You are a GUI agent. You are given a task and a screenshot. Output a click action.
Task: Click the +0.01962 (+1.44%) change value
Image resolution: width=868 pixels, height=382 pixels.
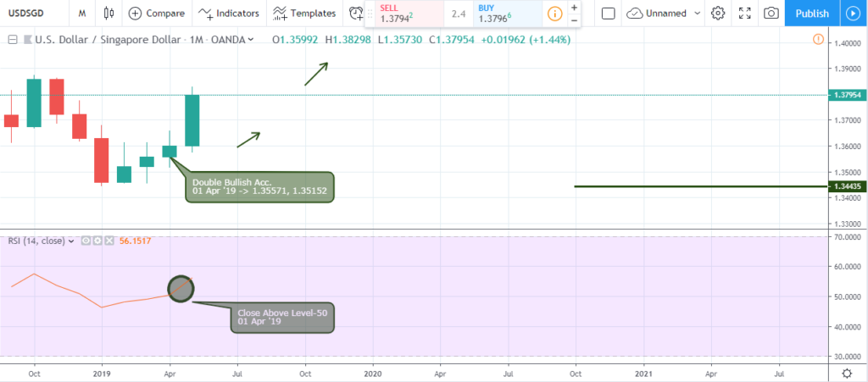pos(526,40)
